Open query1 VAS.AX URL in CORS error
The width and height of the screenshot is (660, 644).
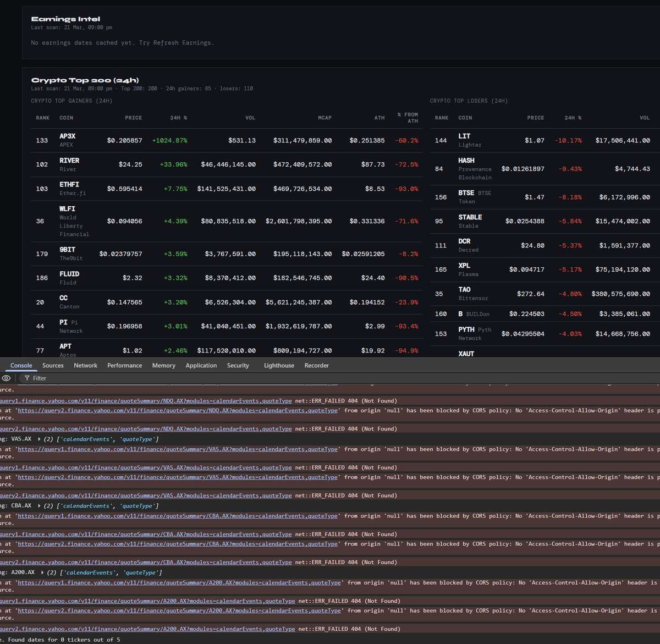click(178, 449)
